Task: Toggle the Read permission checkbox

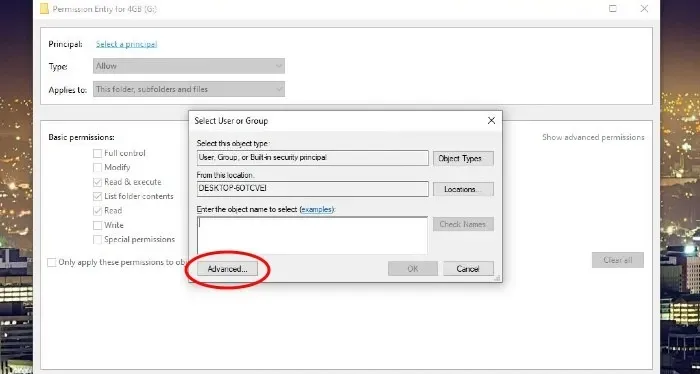Action: pyautogui.click(x=97, y=211)
